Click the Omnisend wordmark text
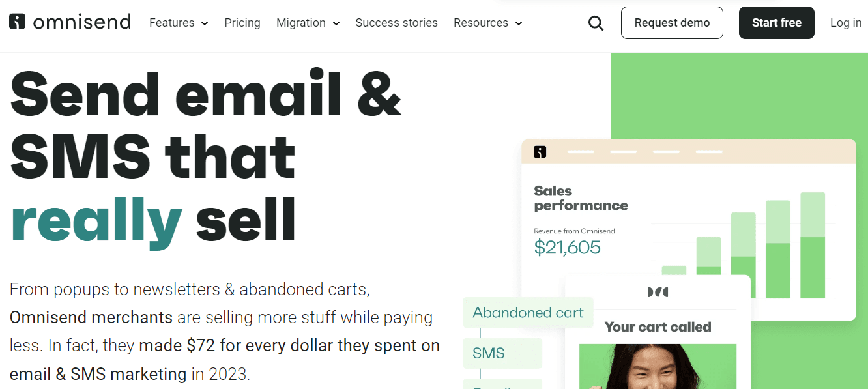This screenshot has height=389, width=868. pyautogui.click(x=81, y=22)
